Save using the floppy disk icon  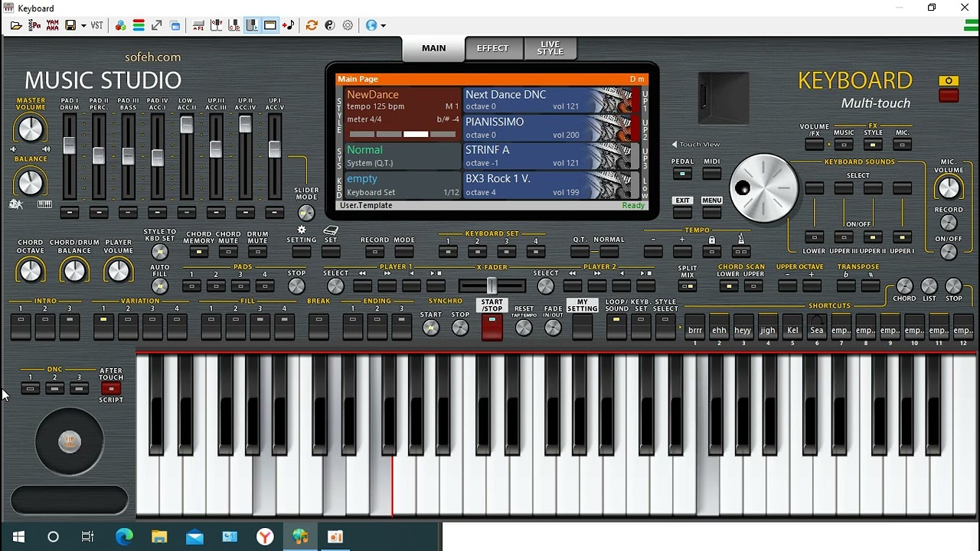point(70,25)
